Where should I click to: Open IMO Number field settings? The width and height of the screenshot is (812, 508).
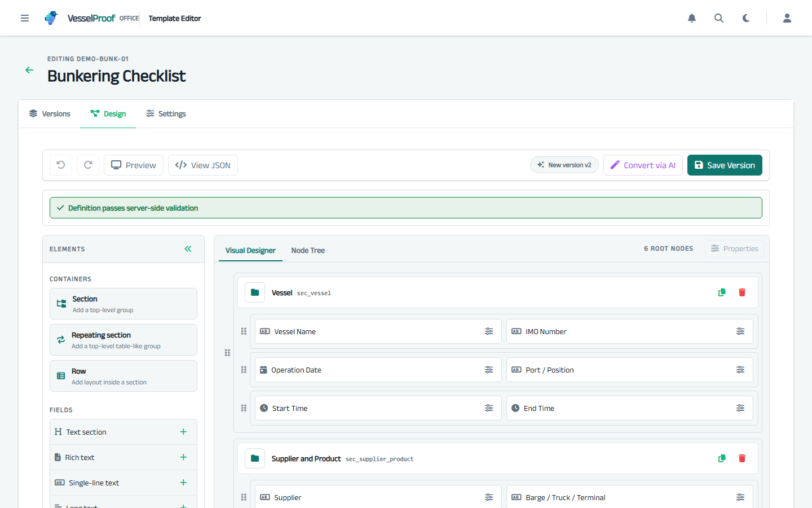click(x=740, y=331)
